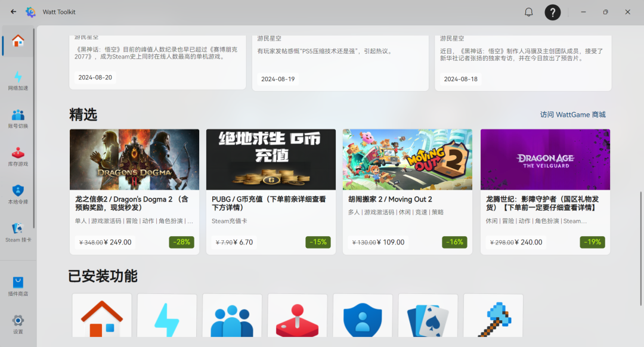Click the red joystick tile under 已安装功能

(x=298, y=315)
